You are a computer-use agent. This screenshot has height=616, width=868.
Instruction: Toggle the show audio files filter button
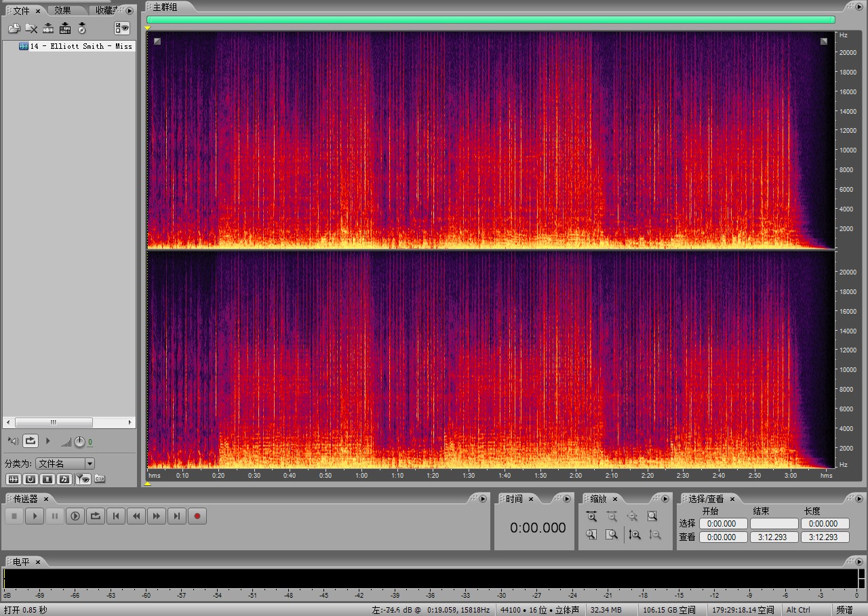tap(12, 479)
